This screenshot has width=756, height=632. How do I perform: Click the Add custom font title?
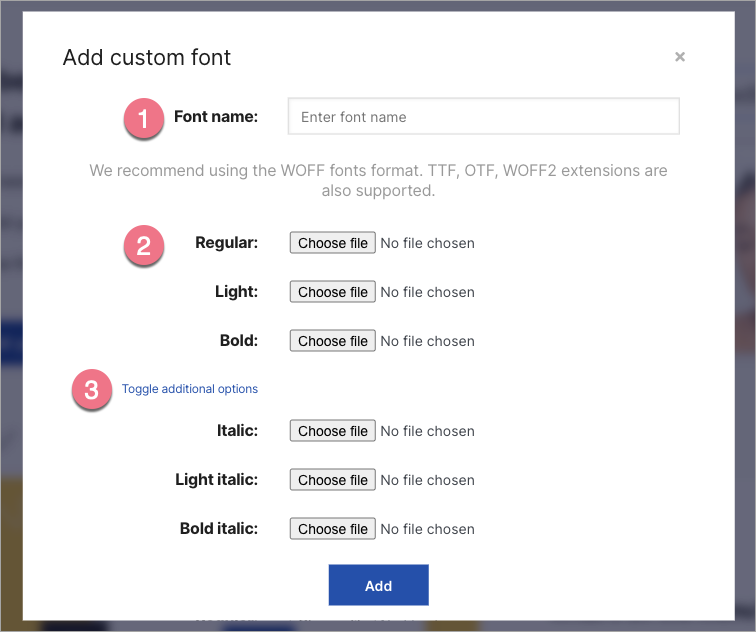[147, 57]
